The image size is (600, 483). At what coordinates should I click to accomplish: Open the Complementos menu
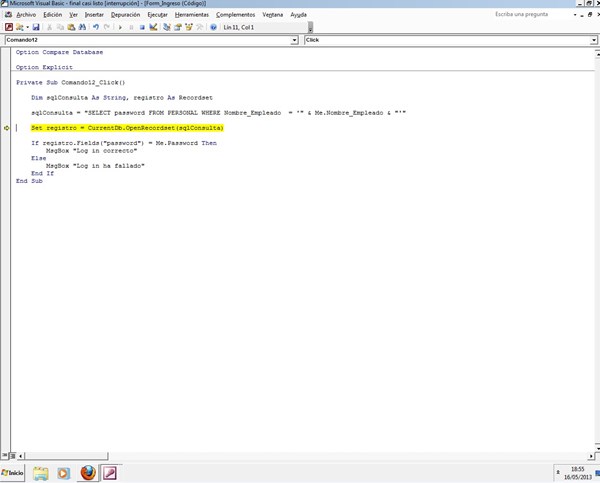click(235, 15)
